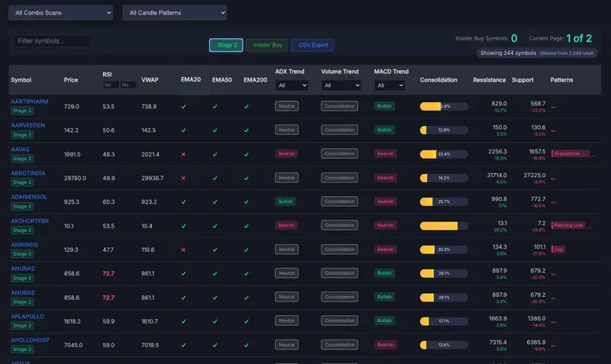Open the All Combo Scans dropdown
Image resolution: width=611 pixels, height=364 pixels.
[x=61, y=13]
